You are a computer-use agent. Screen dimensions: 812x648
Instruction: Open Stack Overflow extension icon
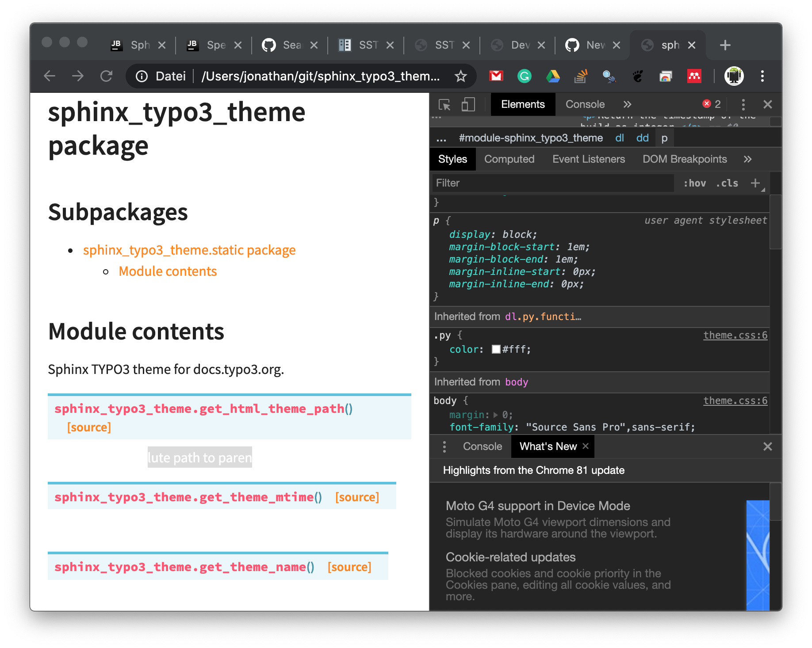[581, 76]
